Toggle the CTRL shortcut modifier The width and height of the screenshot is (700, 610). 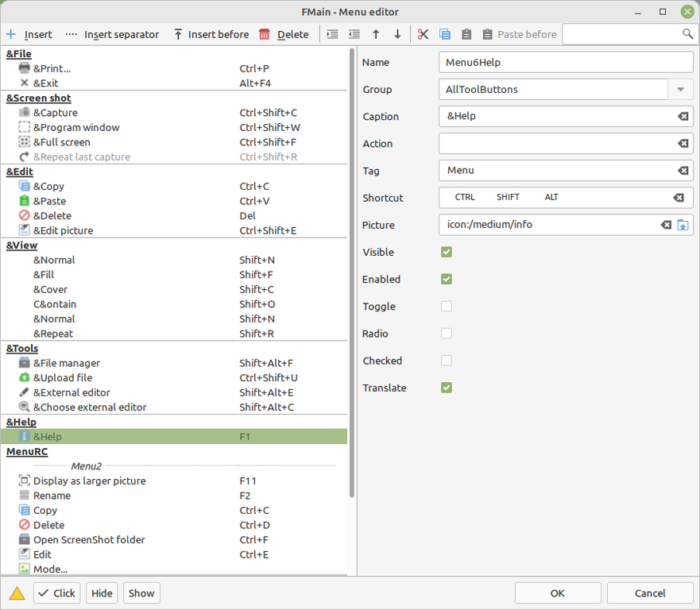click(465, 197)
